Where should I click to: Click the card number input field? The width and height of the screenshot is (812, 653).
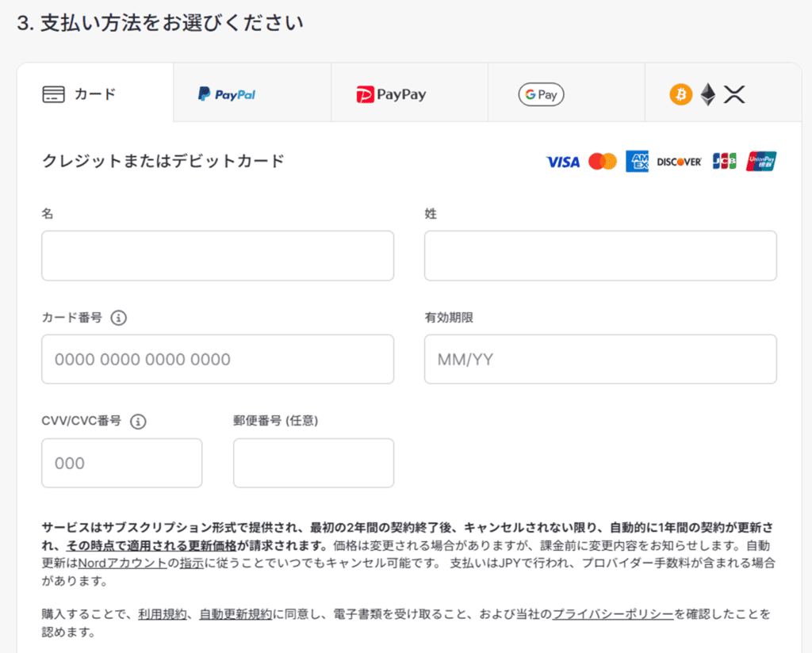[217, 359]
